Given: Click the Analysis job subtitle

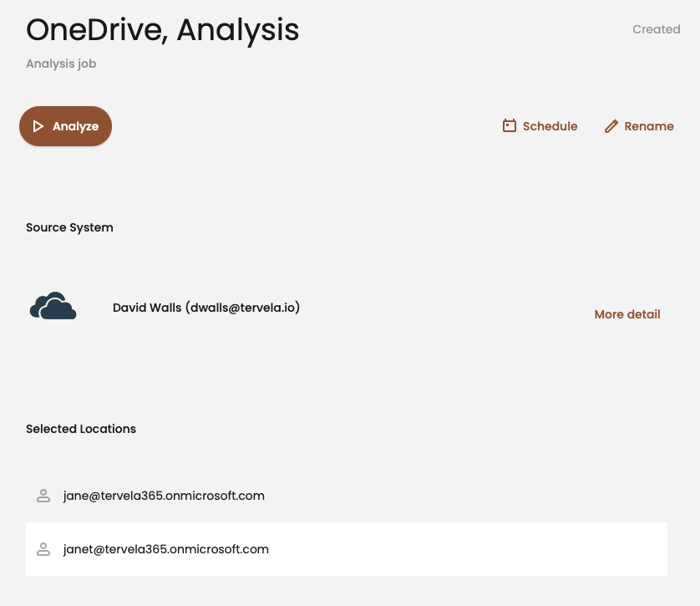Looking at the screenshot, I should [x=61, y=64].
